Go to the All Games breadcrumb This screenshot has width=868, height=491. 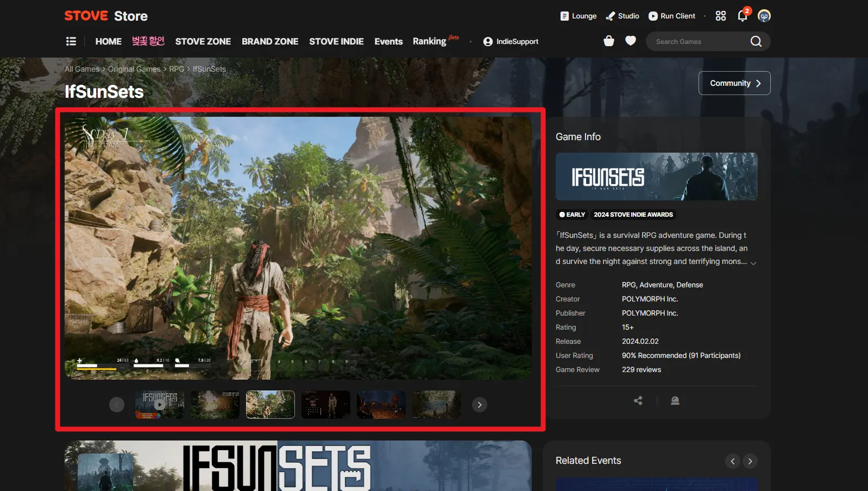tap(82, 69)
